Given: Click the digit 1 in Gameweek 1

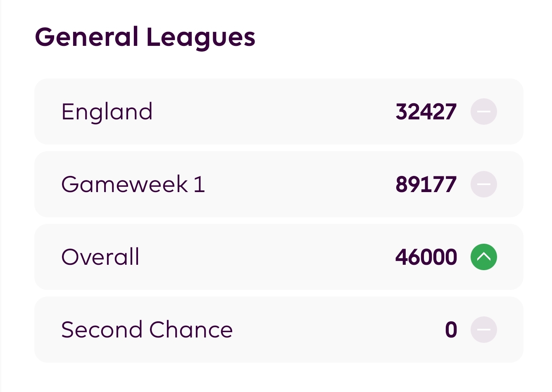Looking at the screenshot, I should coord(199,184).
